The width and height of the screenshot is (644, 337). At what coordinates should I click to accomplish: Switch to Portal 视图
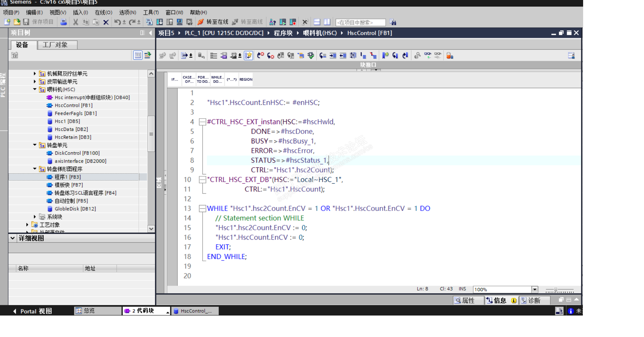pos(32,311)
